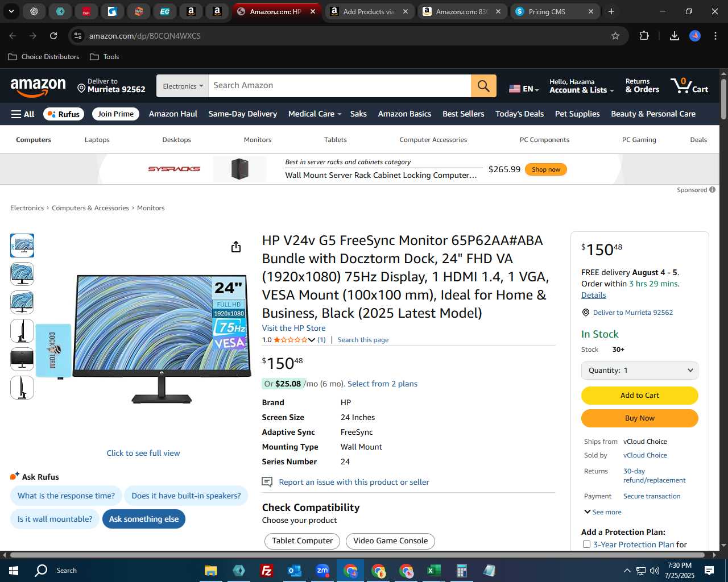728x582 pixels.
Task: Switch to the Add Products via browser tab
Action: pyautogui.click(x=369, y=11)
